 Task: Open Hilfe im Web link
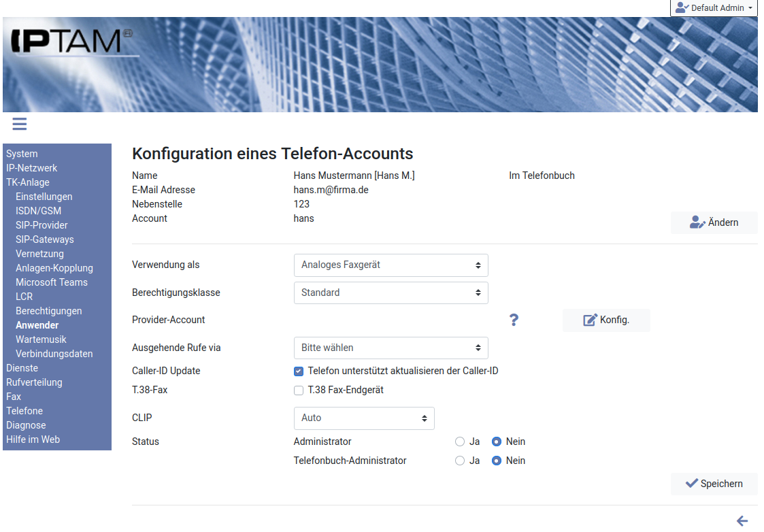point(33,439)
